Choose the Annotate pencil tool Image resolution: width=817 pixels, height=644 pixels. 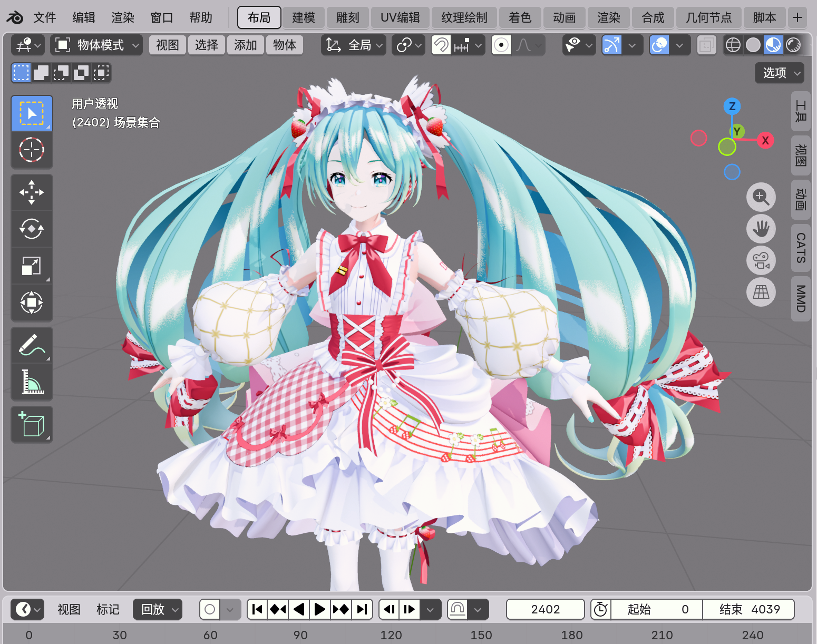(32, 345)
